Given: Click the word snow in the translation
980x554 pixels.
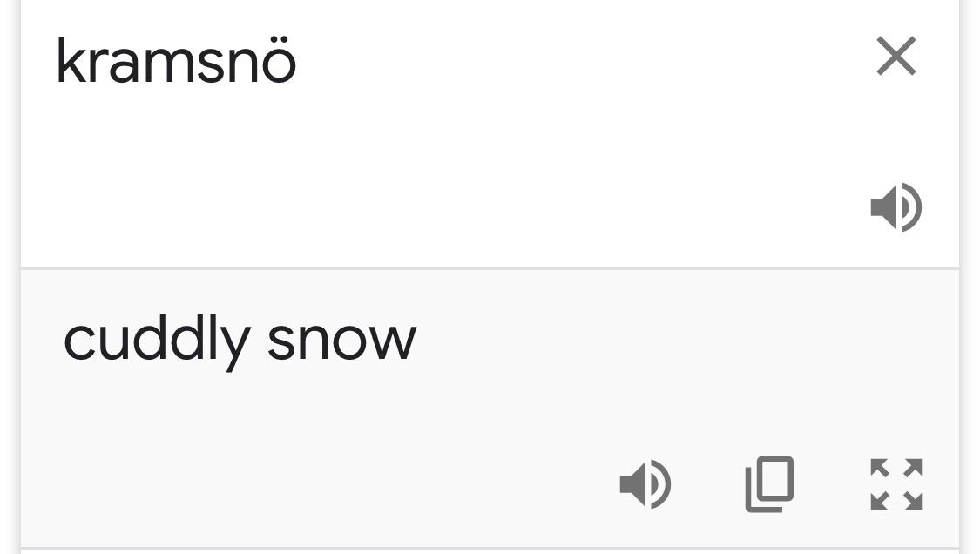Looking at the screenshot, I should [x=341, y=341].
